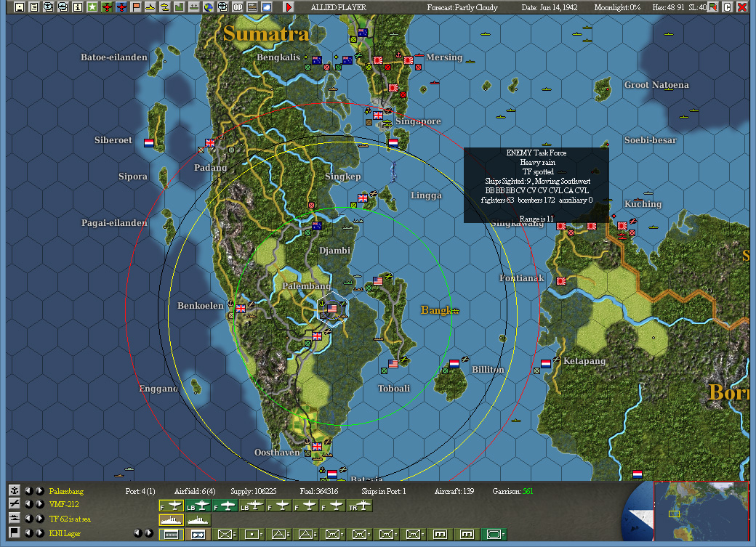Click the green ships silhouette toolbar icon

(x=194, y=7)
